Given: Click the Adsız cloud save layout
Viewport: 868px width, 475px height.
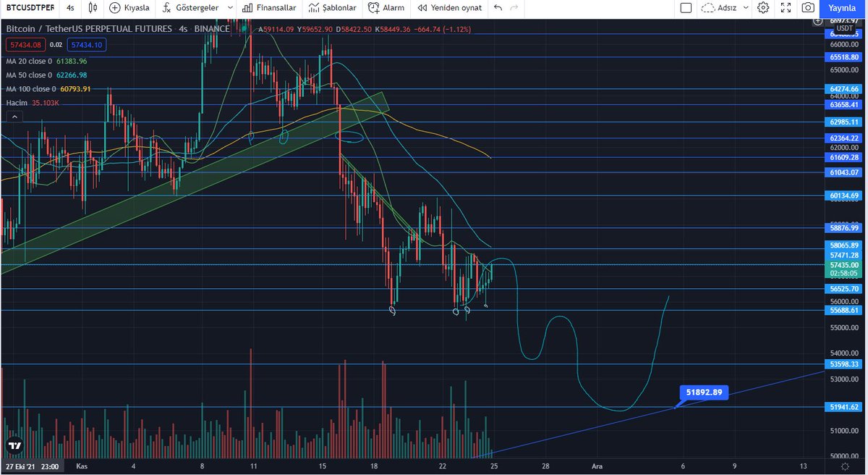Looking at the screenshot, I should [719, 8].
